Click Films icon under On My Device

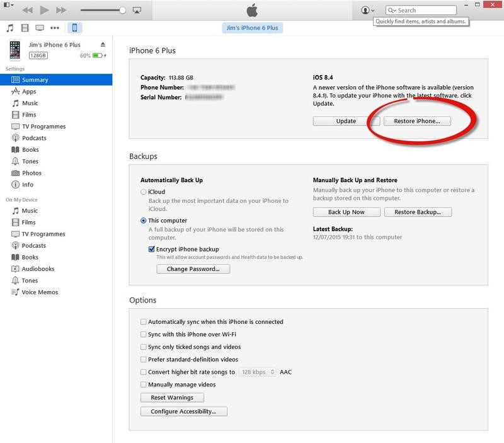click(x=15, y=222)
